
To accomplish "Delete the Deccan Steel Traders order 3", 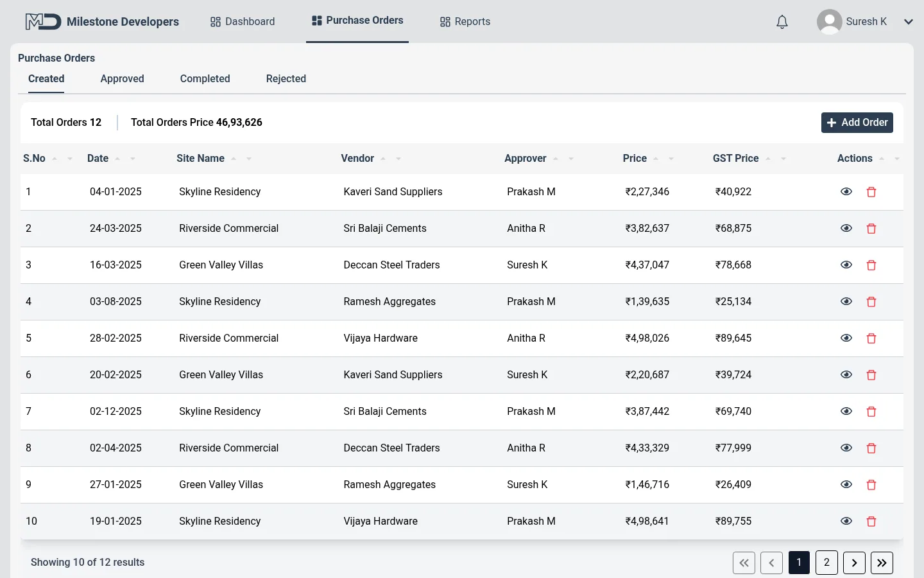I will 871,265.
